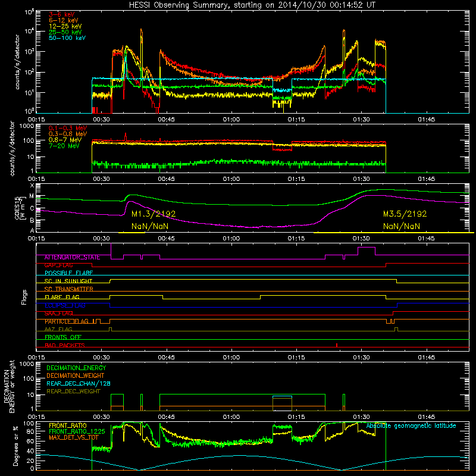Click the 00:30 tick label under the GOES15 panel

pyautogui.click(x=101, y=239)
